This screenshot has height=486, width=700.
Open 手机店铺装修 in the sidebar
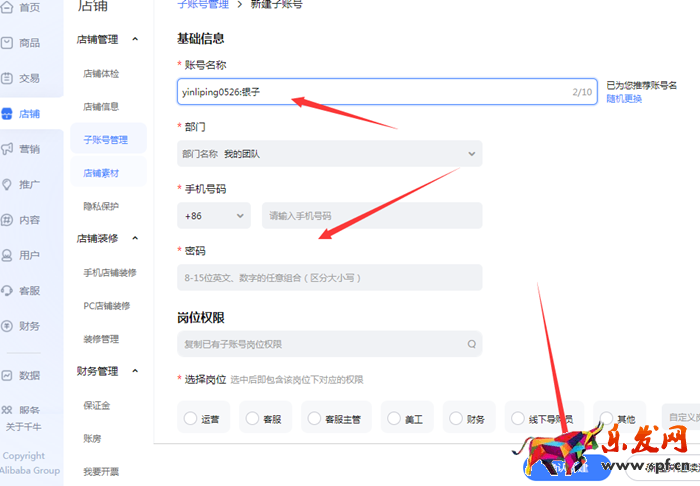(110, 273)
